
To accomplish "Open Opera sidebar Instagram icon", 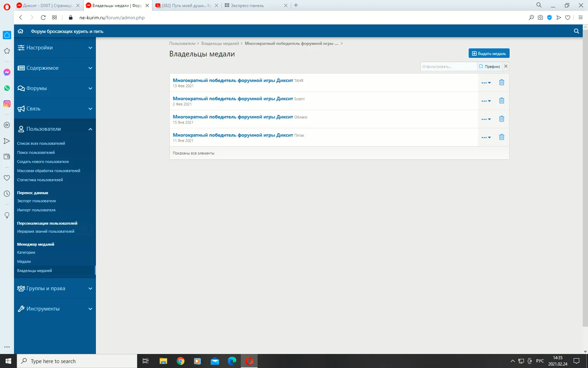I will pyautogui.click(x=7, y=104).
